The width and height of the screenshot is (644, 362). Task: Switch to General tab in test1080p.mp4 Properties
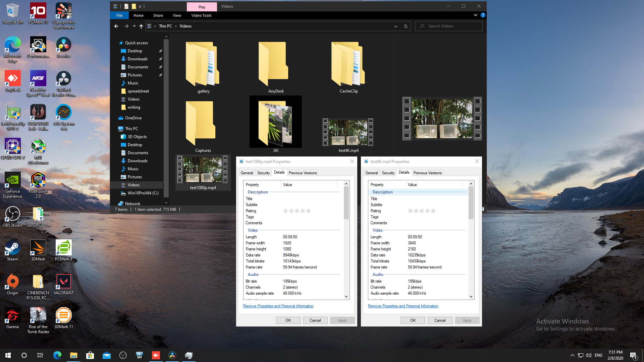[247, 173]
